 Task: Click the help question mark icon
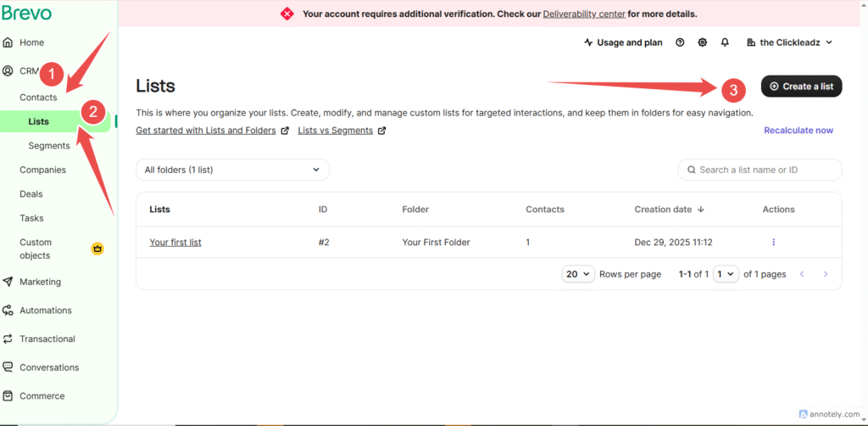[681, 42]
